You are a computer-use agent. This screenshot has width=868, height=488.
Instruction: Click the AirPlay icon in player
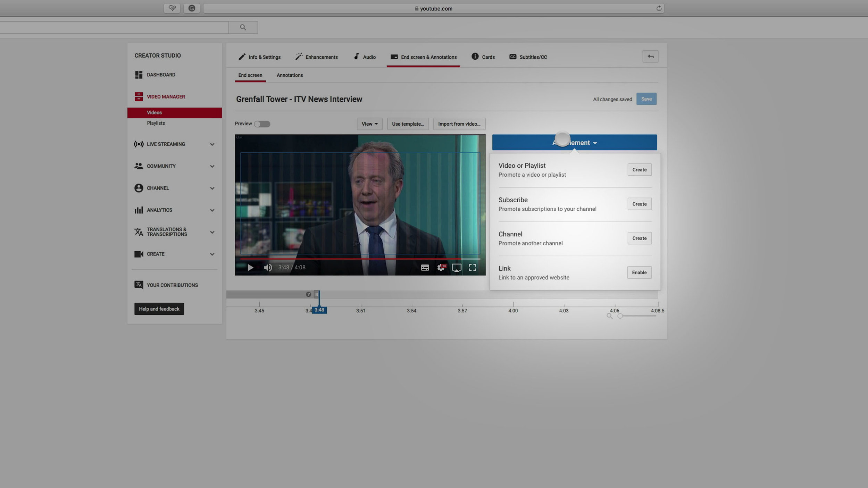pos(457,268)
